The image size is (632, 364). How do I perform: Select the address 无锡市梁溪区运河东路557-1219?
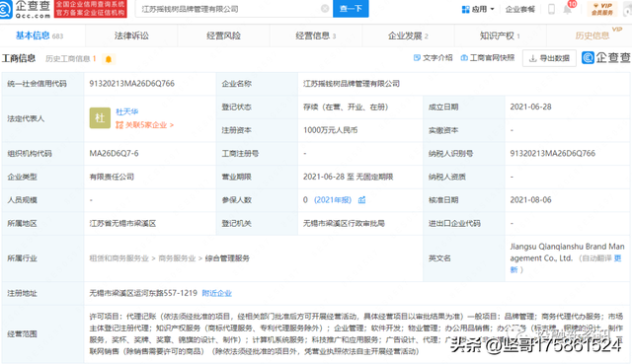[143, 293]
